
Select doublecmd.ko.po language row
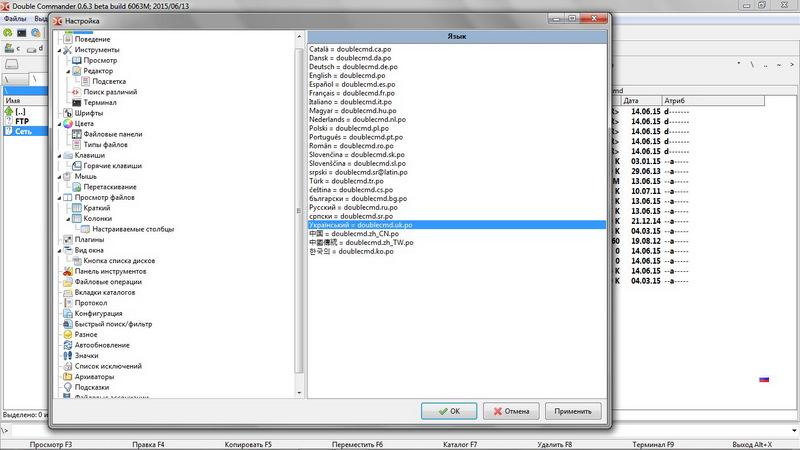(351, 251)
